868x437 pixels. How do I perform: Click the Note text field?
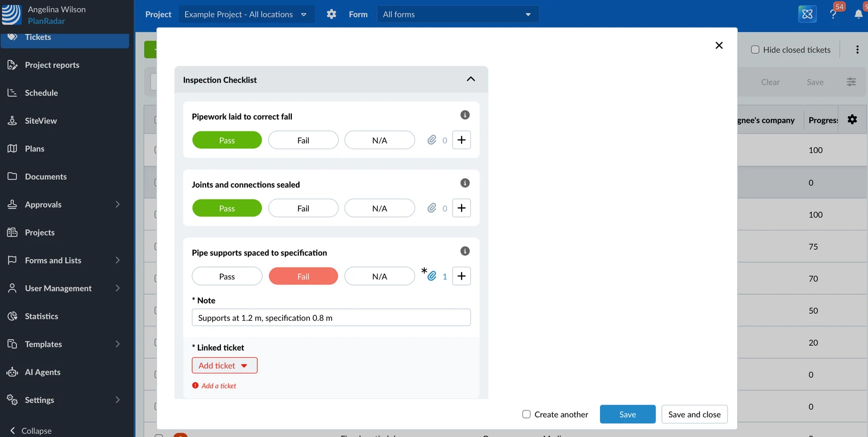(x=331, y=318)
